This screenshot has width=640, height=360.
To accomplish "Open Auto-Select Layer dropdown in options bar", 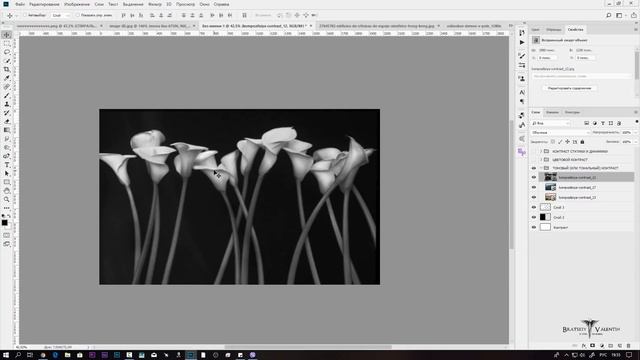I will click(x=61, y=15).
